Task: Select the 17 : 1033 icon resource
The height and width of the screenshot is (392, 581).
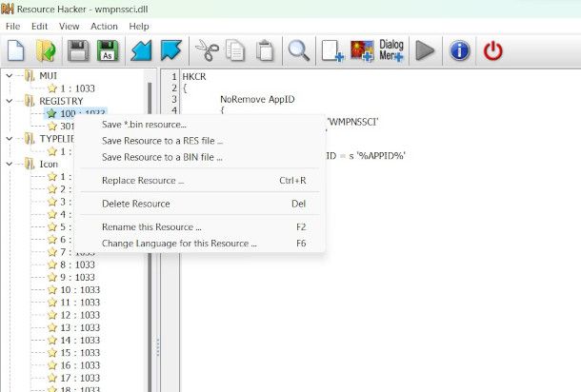Action: click(80, 378)
